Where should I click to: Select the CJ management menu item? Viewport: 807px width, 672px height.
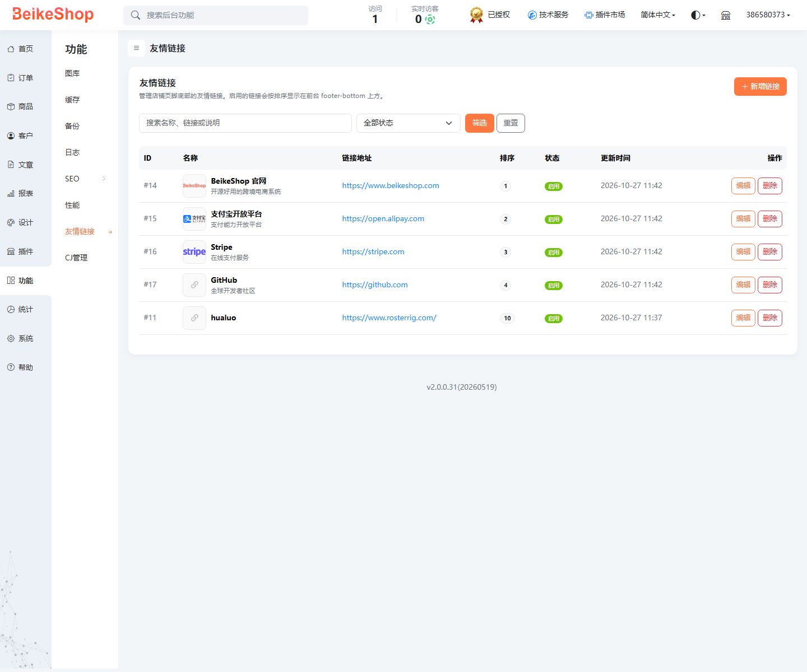[x=76, y=258]
